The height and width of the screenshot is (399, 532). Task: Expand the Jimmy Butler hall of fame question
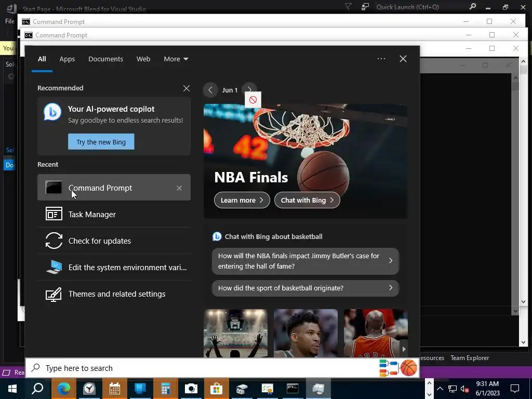[x=305, y=261]
